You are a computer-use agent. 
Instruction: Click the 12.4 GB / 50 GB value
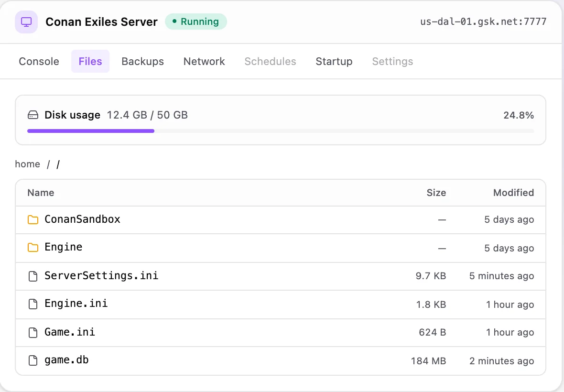tap(148, 115)
